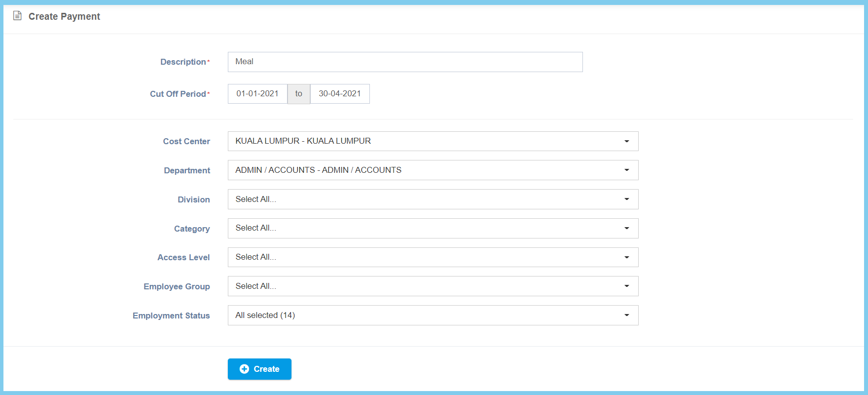This screenshot has width=868, height=395.
Task: Click the Cost Center label text
Action: click(186, 141)
